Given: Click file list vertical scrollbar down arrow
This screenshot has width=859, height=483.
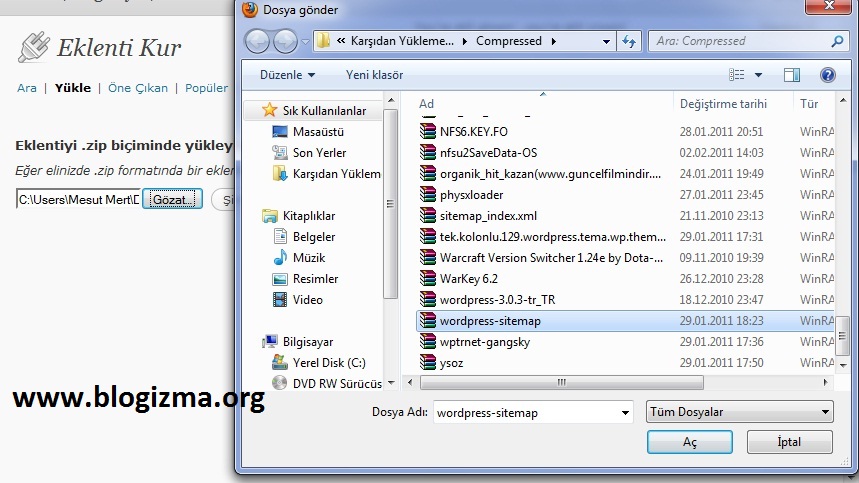Looking at the screenshot, I should (843, 365).
